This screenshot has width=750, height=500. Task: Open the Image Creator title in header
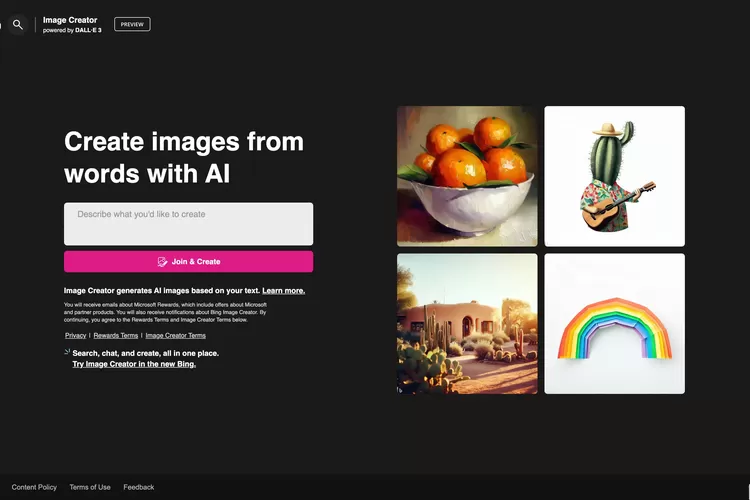70,20
